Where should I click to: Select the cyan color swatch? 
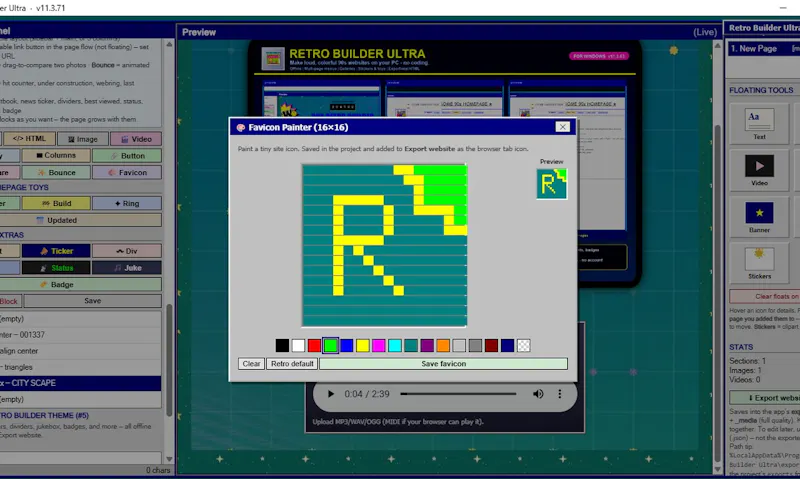tap(395, 345)
